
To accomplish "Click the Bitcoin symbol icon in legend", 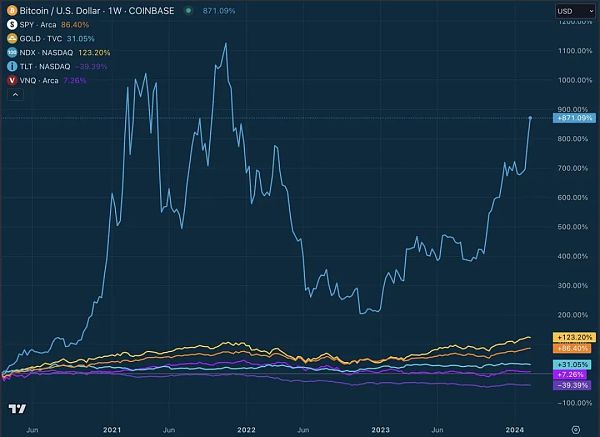I will click(x=12, y=9).
